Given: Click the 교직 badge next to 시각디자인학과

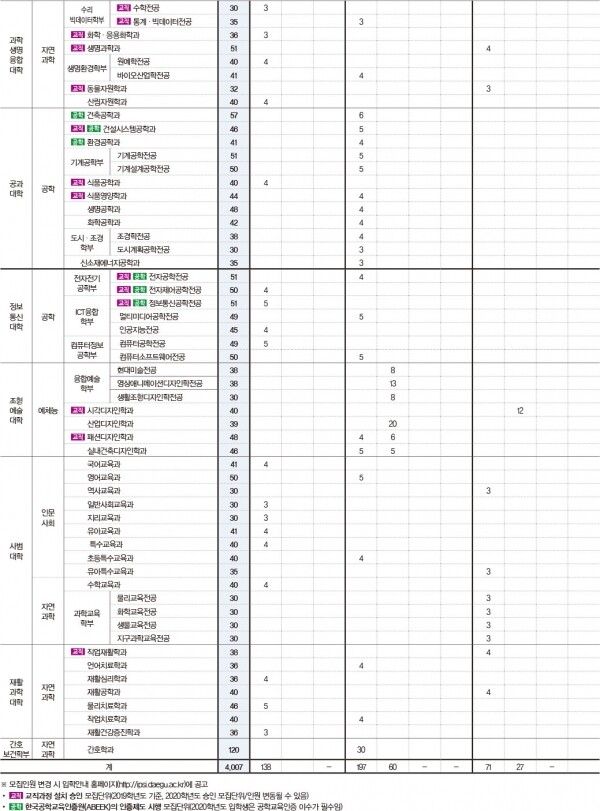Looking at the screenshot, I should click(x=78, y=411).
